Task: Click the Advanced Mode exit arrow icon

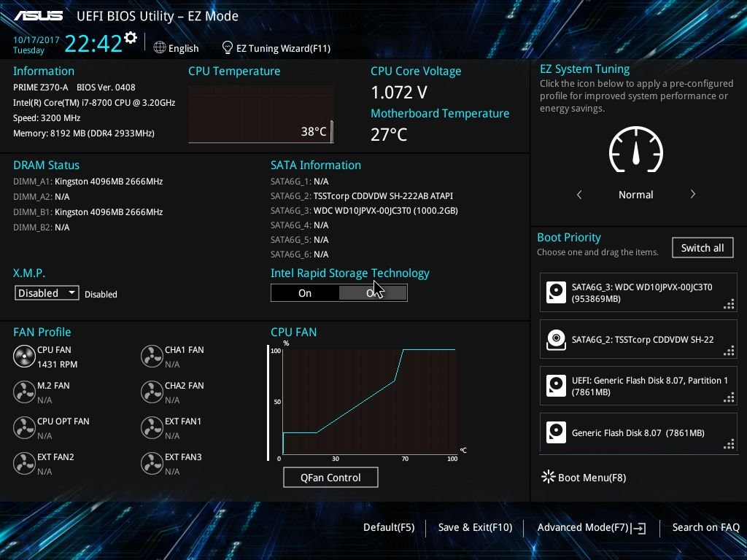Action: tap(638, 528)
